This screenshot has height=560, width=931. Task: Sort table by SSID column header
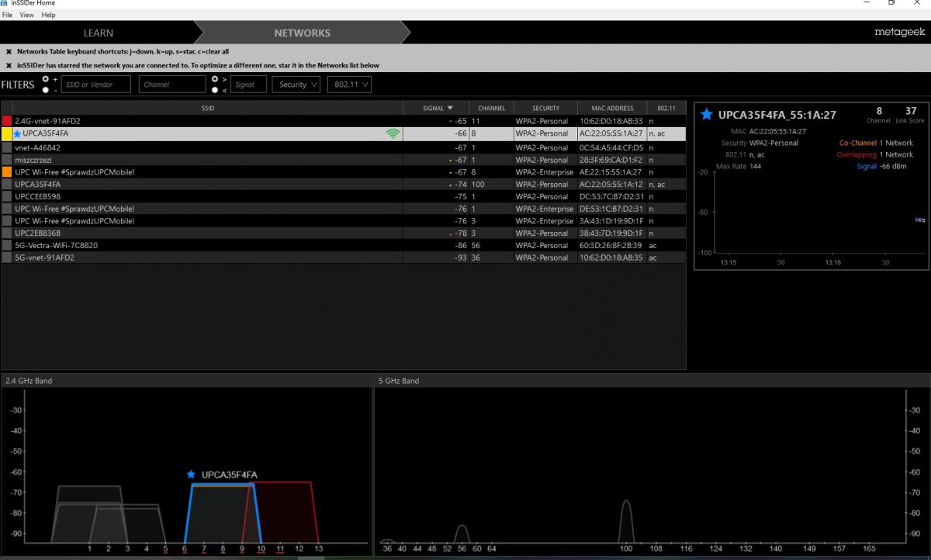click(207, 109)
